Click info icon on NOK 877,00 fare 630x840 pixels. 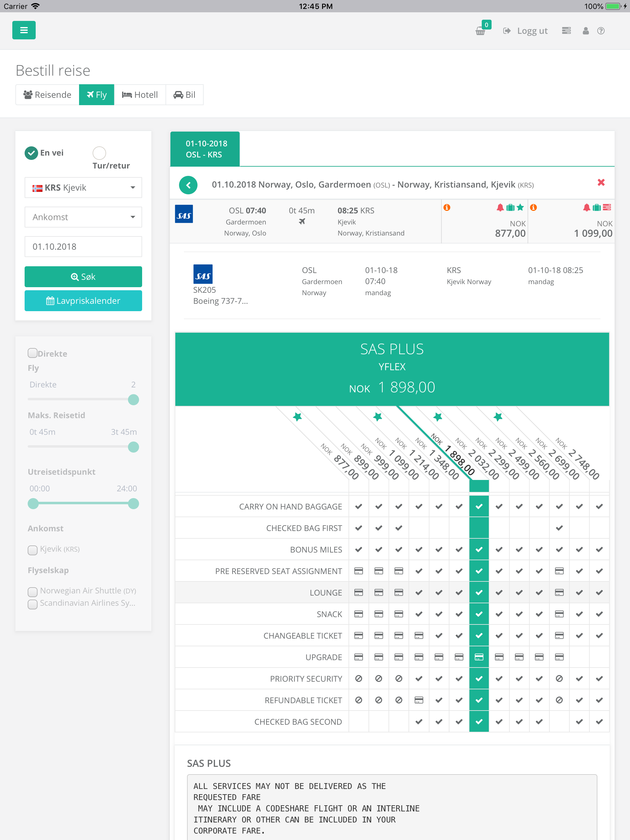(x=447, y=207)
